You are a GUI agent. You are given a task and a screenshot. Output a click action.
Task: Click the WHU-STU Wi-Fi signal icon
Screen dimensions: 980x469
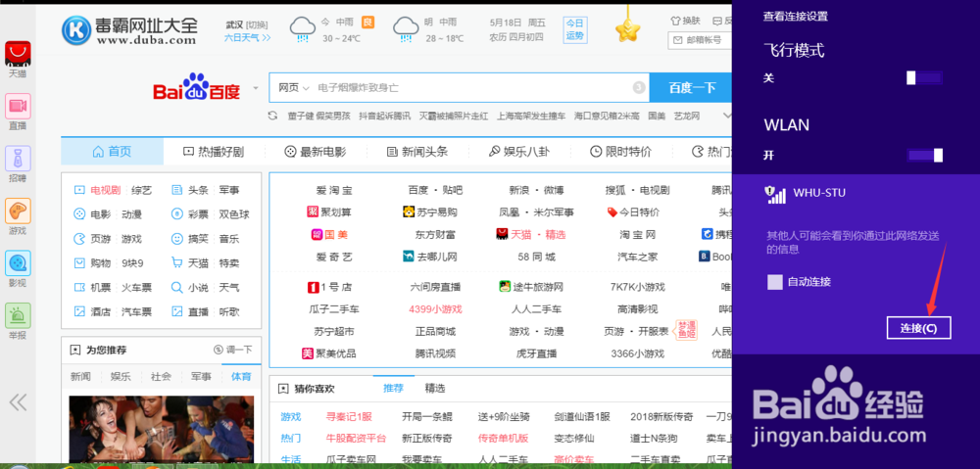point(775,194)
